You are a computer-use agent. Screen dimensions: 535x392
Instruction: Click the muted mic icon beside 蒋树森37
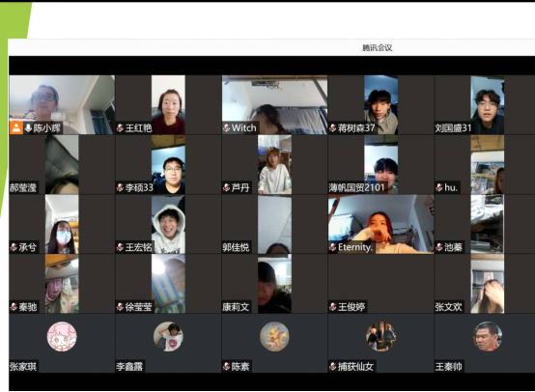click(x=333, y=128)
